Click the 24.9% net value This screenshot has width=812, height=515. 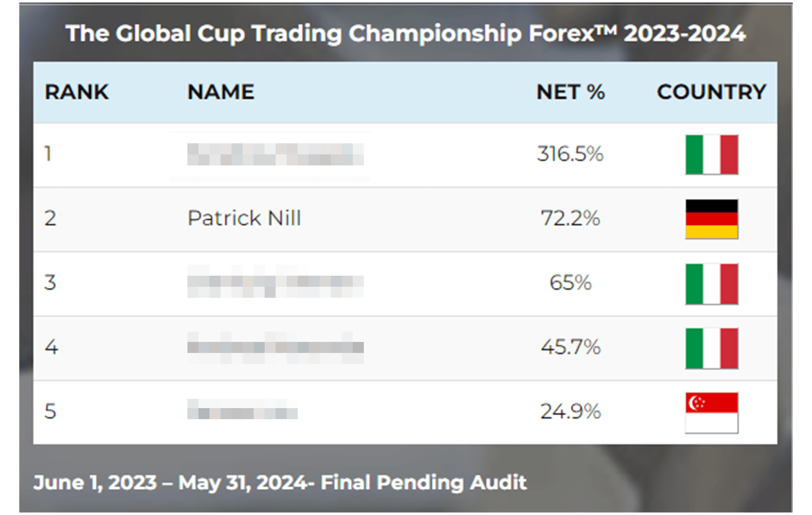tap(570, 411)
